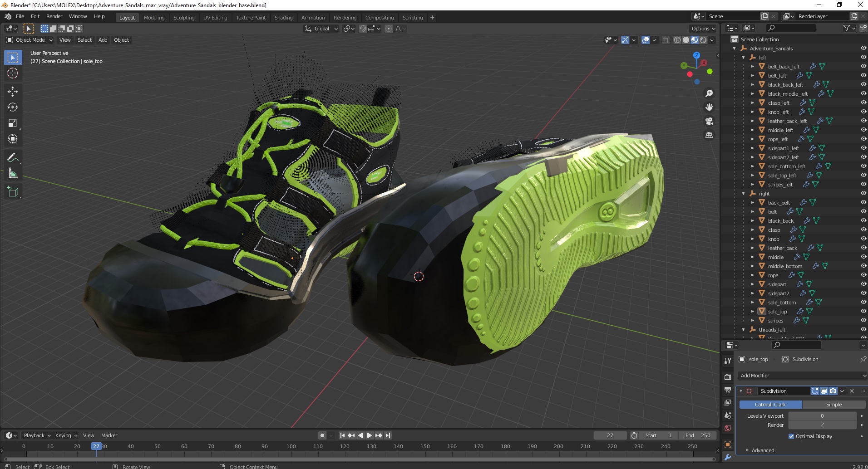Switch to Sculpting workspace tab
The height and width of the screenshot is (469, 868).
pyautogui.click(x=184, y=18)
